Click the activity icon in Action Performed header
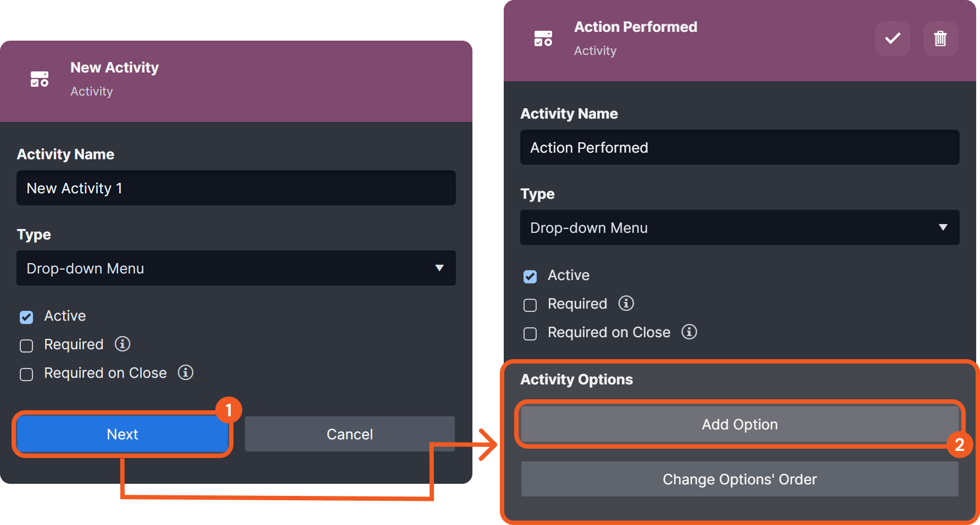 (x=543, y=38)
